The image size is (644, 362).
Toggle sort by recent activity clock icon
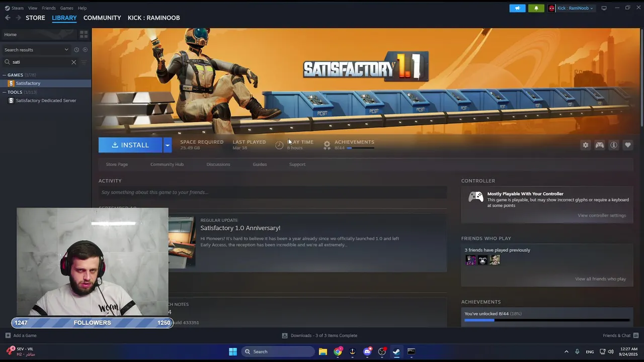click(x=76, y=50)
